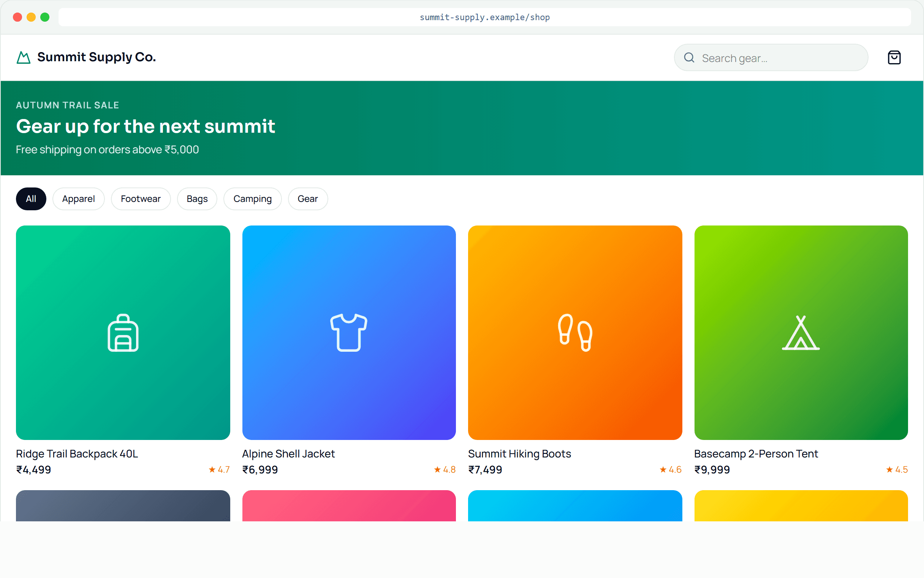Focus the Search gear input field
This screenshot has height=578, width=924.
click(771, 58)
